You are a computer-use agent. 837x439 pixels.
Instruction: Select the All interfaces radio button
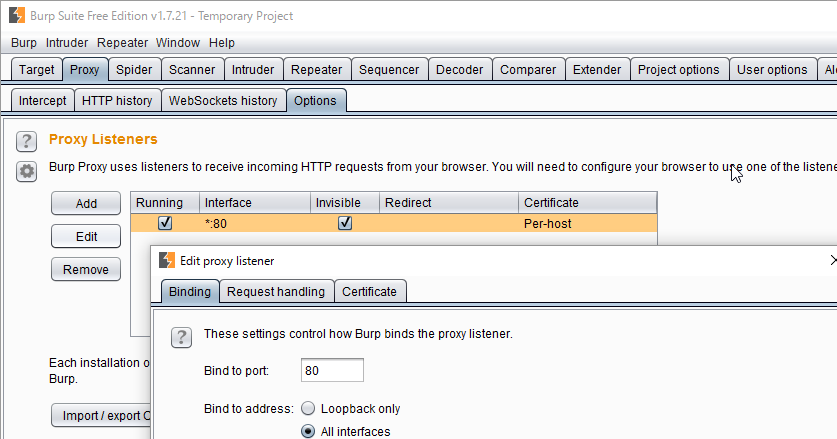coord(308,432)
